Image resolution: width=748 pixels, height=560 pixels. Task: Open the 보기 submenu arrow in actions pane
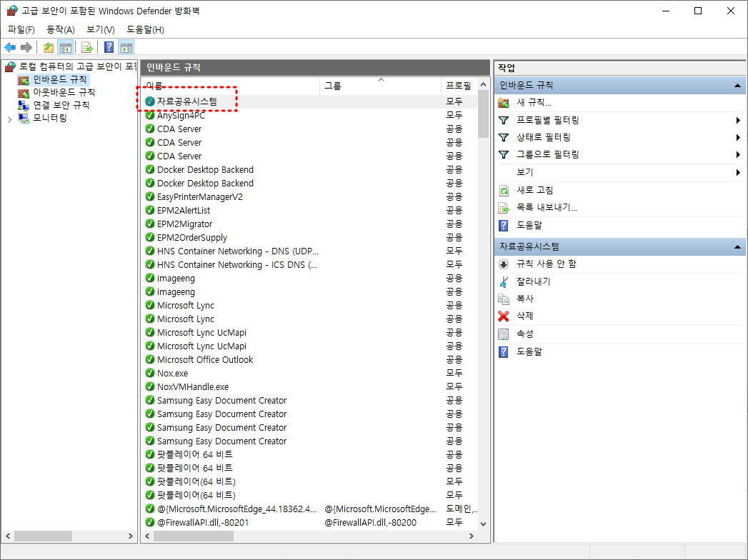[738, 172]
